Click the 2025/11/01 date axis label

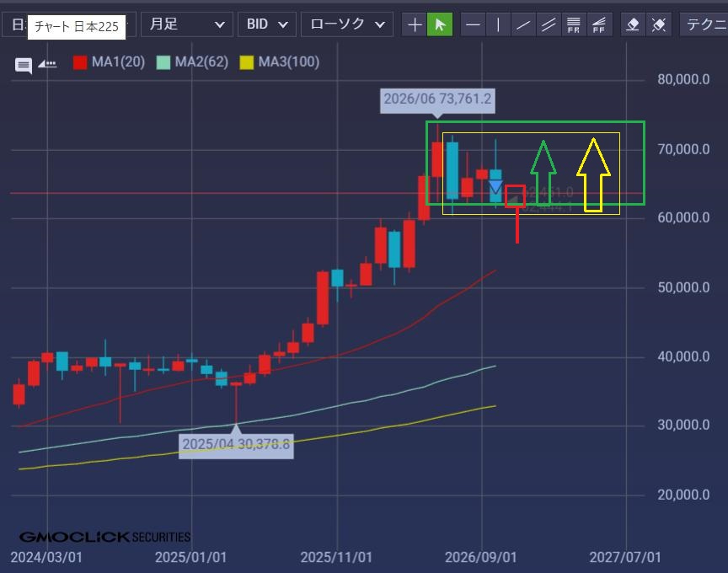336,557
